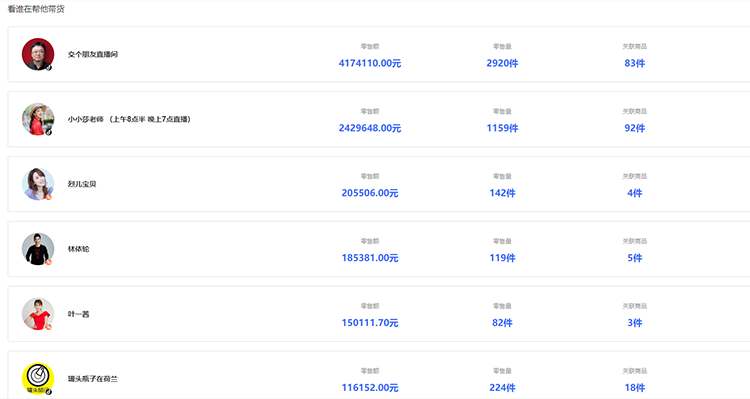Click sales volume 119件
The width and height of the screenshot is (750, 399).
(x=502, y=258)
